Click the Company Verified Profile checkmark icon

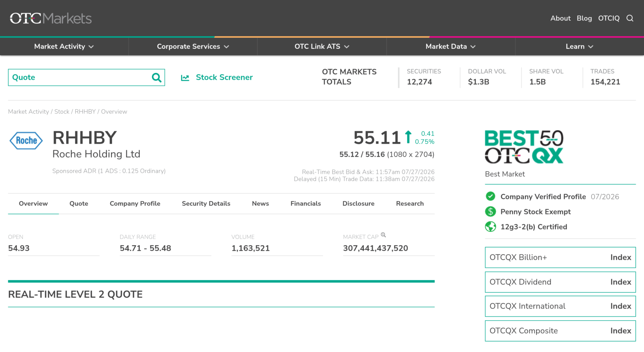coord(490,196)
